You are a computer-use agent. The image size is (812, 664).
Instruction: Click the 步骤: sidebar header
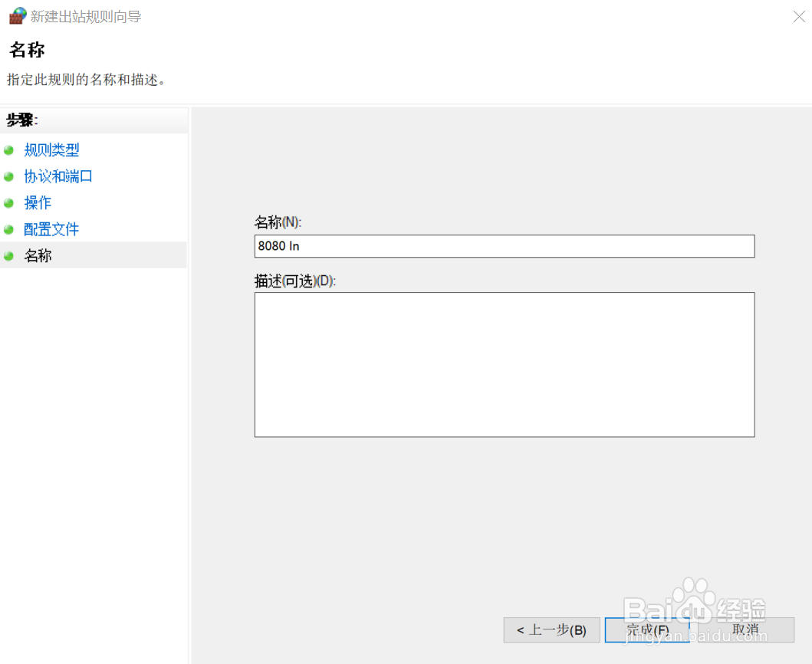[21, 120]
